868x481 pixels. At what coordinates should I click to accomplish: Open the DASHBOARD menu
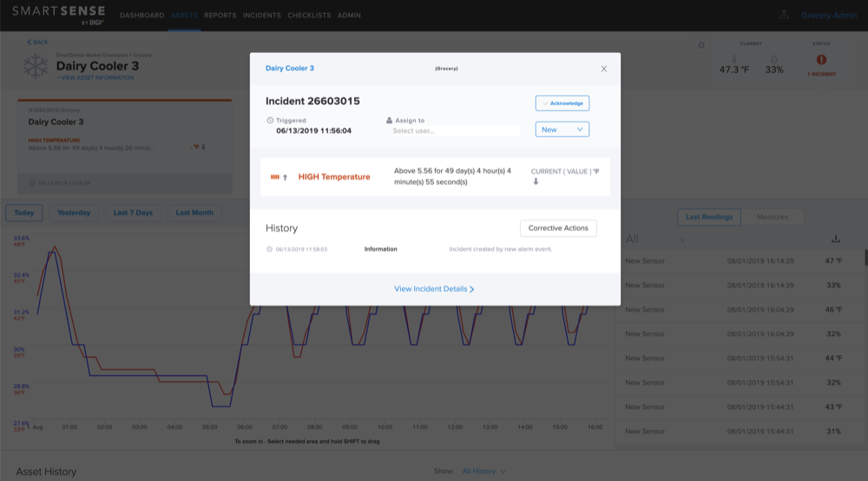click(141, 16)
